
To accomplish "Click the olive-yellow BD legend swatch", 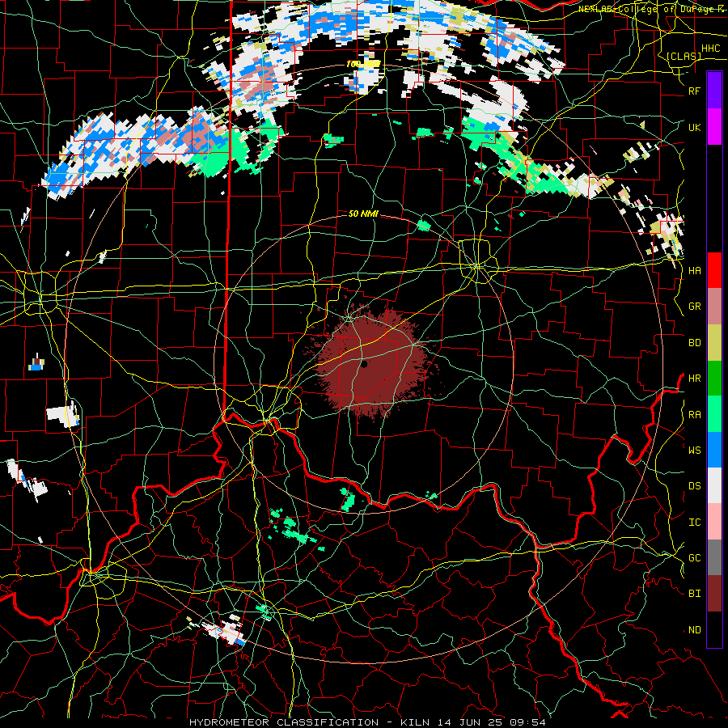I will [714, 342].
